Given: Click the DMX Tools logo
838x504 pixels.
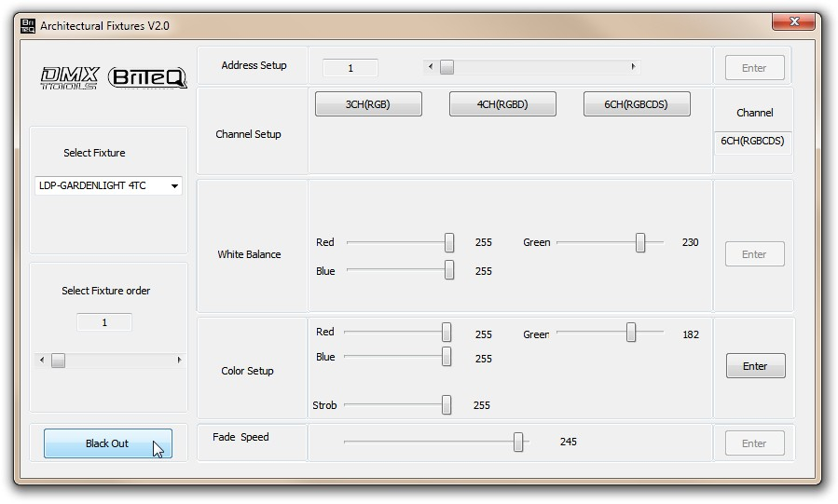Looking at the screenshot, I should [69, 78].
